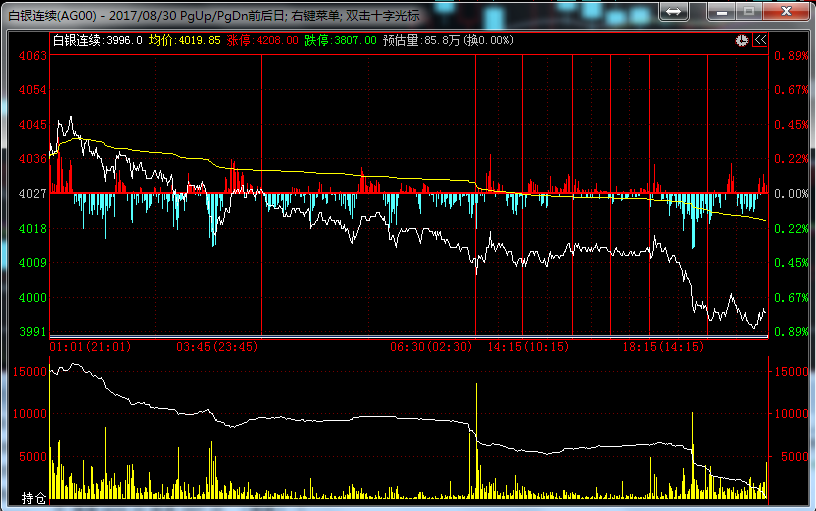Click the 15000 label on left volume axis
The height and width of the screenshot is (511, 816).
point(30,372)
